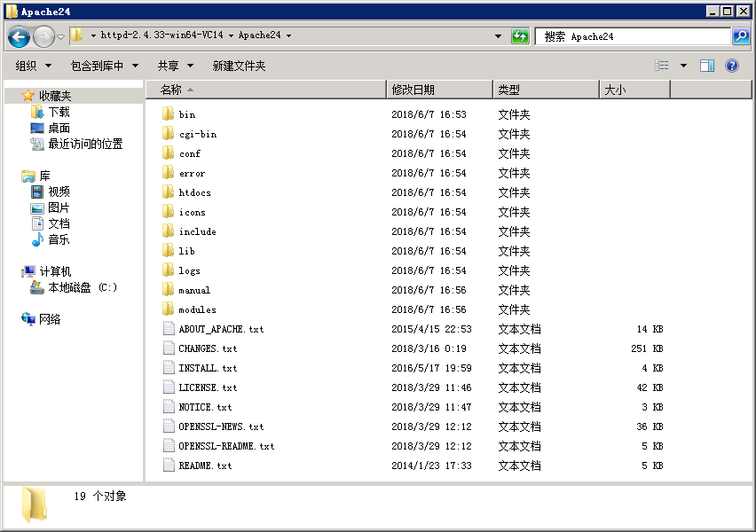The image size is (756, 532).
Task: Select 库 in the navigation pane
Action: (44, 176)
